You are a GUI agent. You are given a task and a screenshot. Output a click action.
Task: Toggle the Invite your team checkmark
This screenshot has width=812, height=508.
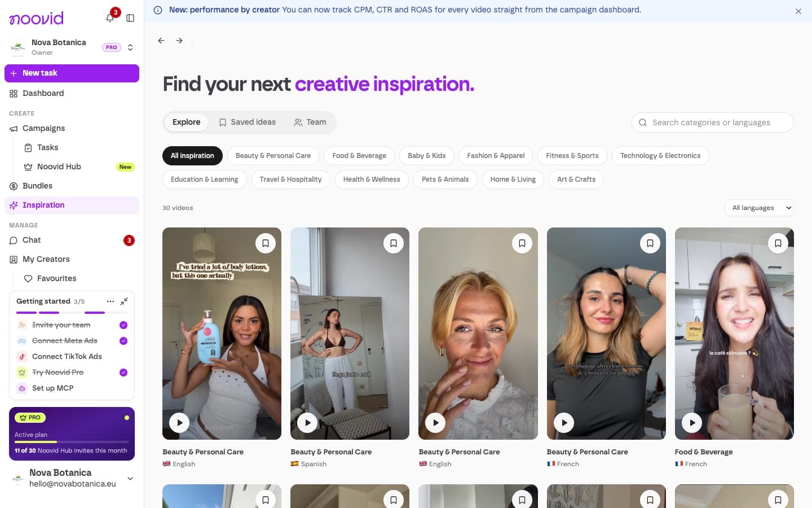[x=123, y=325]
